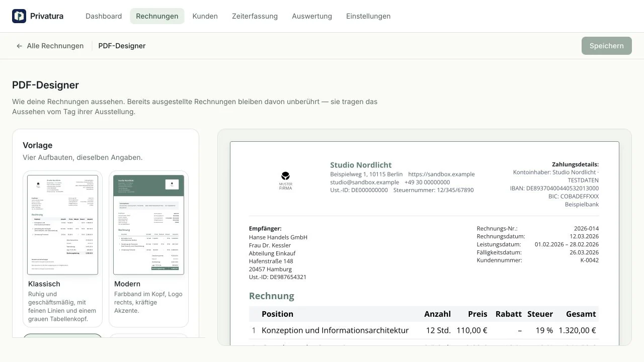
Task: Open the Einstellungen tab
Action: coord(368,16)
